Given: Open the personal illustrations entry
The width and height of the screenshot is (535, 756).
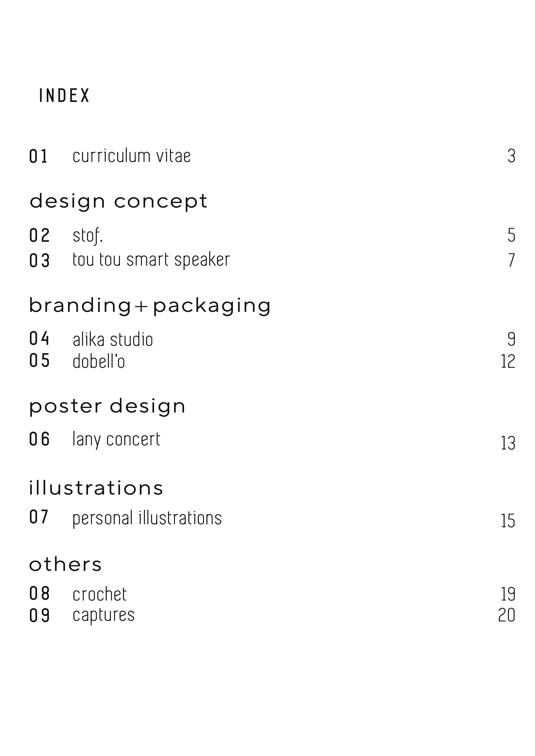Looking at the screenshot, I should click(147, 518).
